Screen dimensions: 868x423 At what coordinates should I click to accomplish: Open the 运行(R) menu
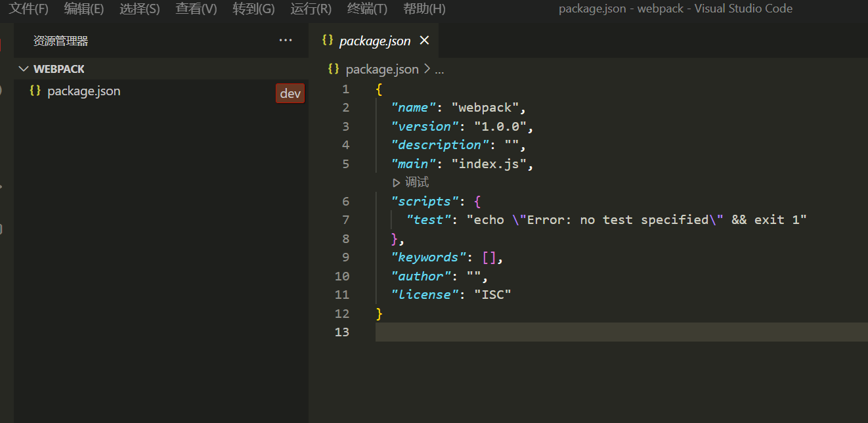pyautogui.click(x=310, y=10)
